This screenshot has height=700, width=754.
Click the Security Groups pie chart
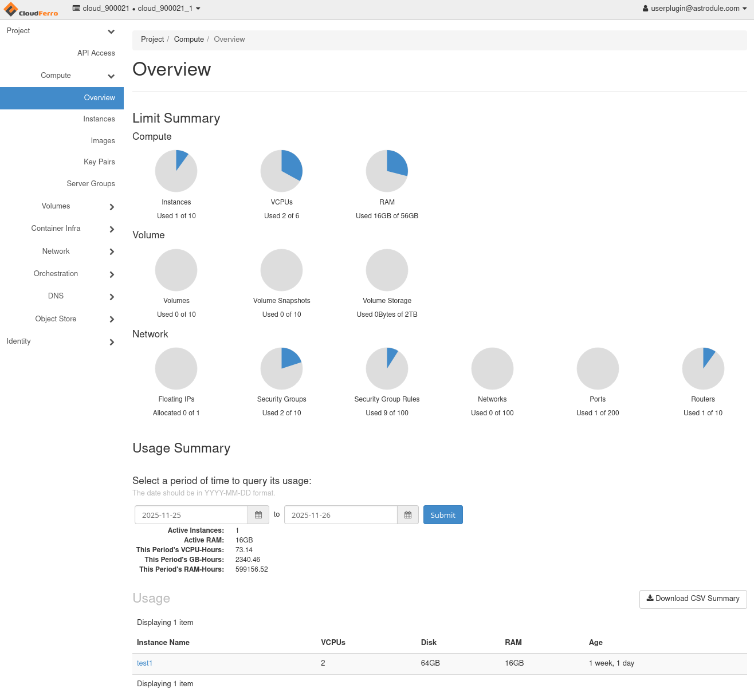tap(281, 368)
